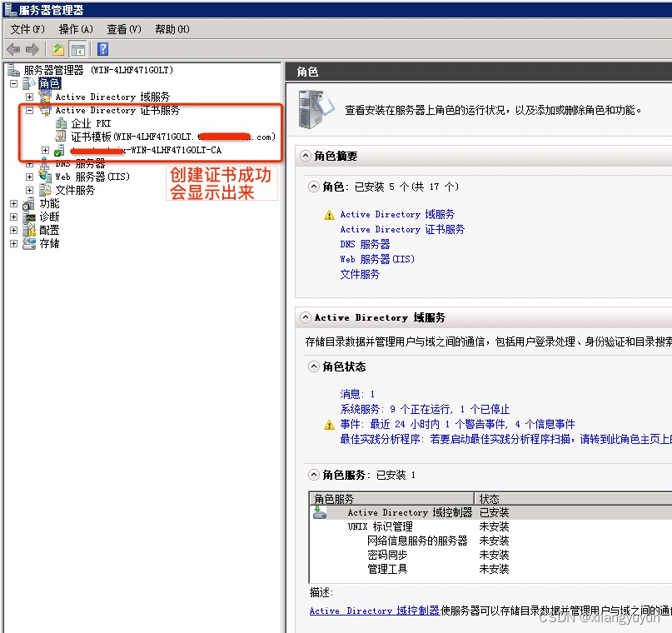
Task: Collapse the Active Directory 域服务 section header
Action: 305,317
